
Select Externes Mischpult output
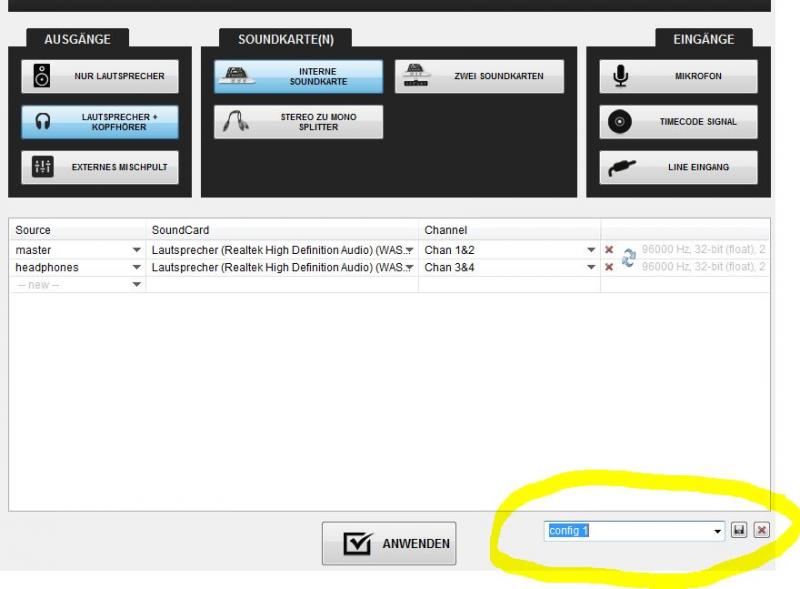[100, 167]
